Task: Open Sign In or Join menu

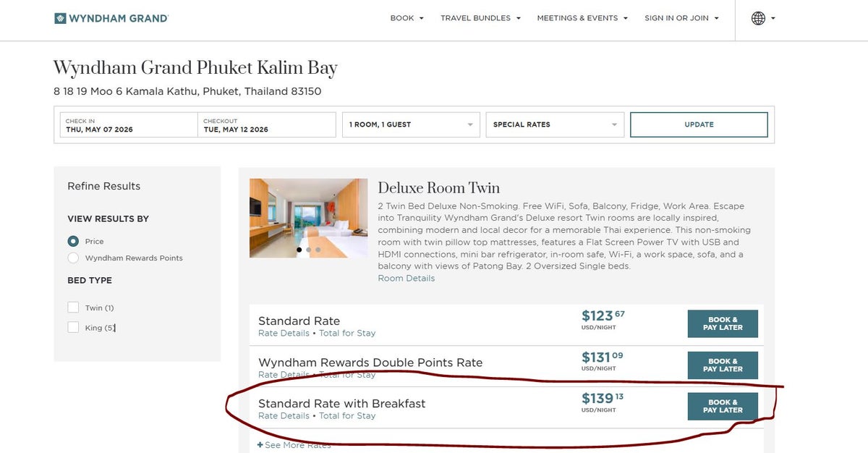Action: (681, 18)
